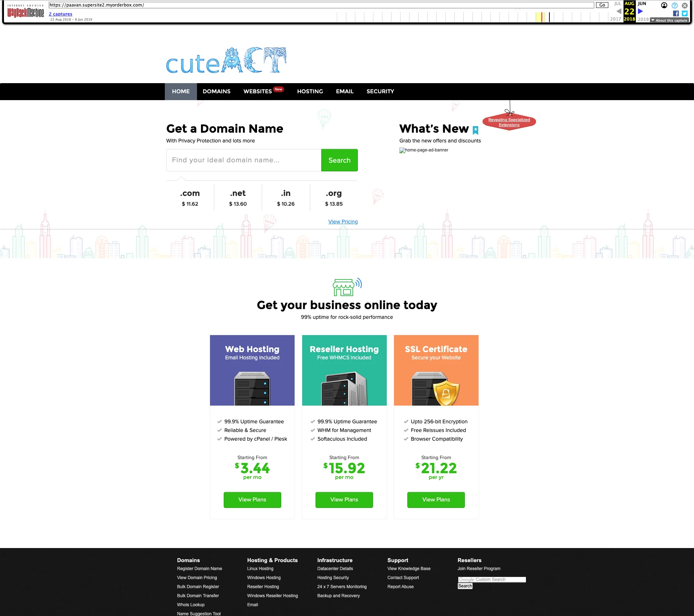Open the user account icon
Image resolution: width=694 pixels, height=616 pixels.
664,5
